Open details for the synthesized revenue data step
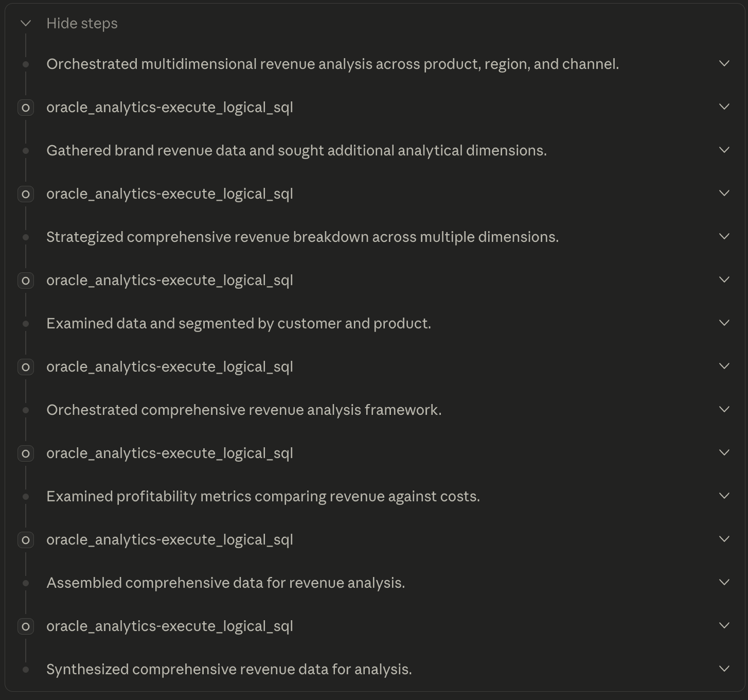748x700 pixels. coord(725,669)
